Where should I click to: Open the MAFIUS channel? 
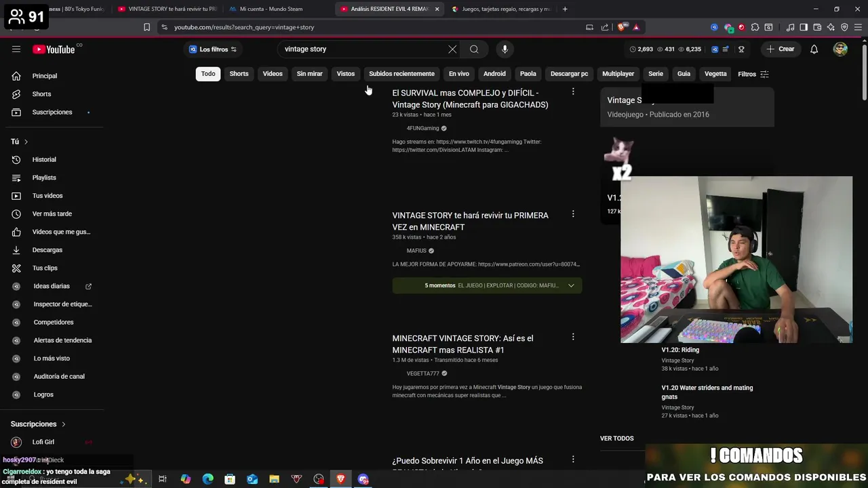pyautogui.click(x=416, y=251)
